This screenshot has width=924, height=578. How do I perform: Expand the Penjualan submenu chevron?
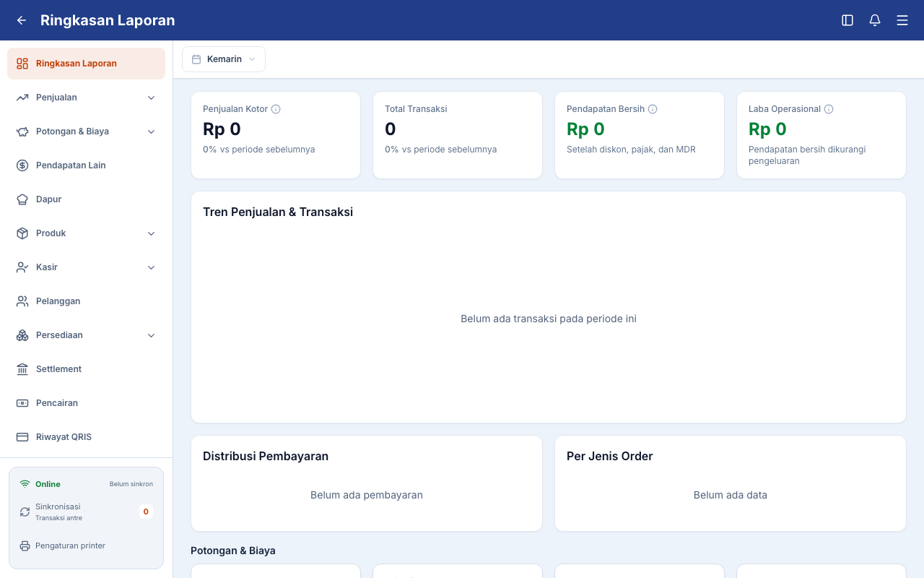click(x=151, y=98)
